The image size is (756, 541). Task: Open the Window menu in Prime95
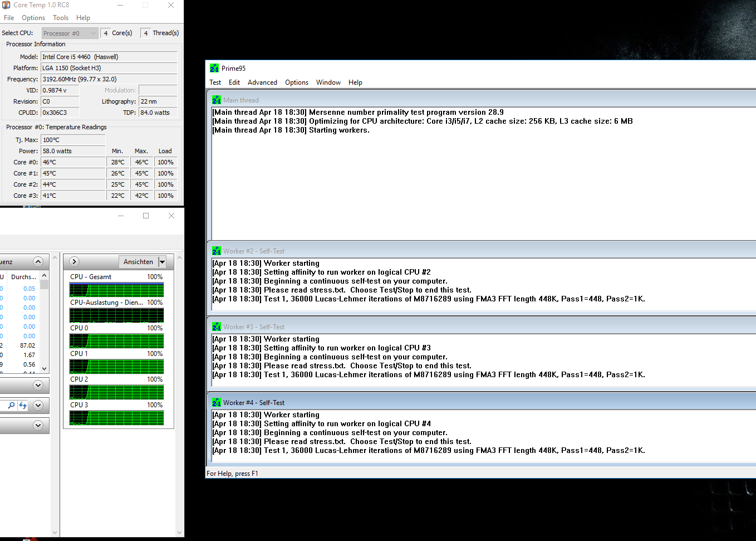(x=328, y=82)
